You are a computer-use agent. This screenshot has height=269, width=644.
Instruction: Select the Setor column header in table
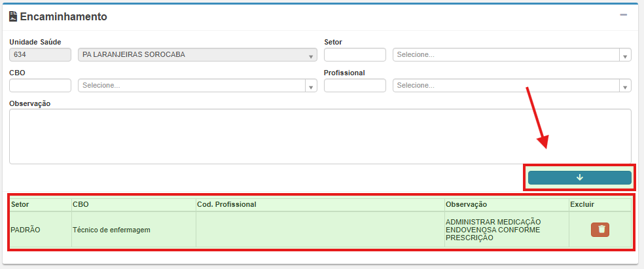tap(20, 204)
